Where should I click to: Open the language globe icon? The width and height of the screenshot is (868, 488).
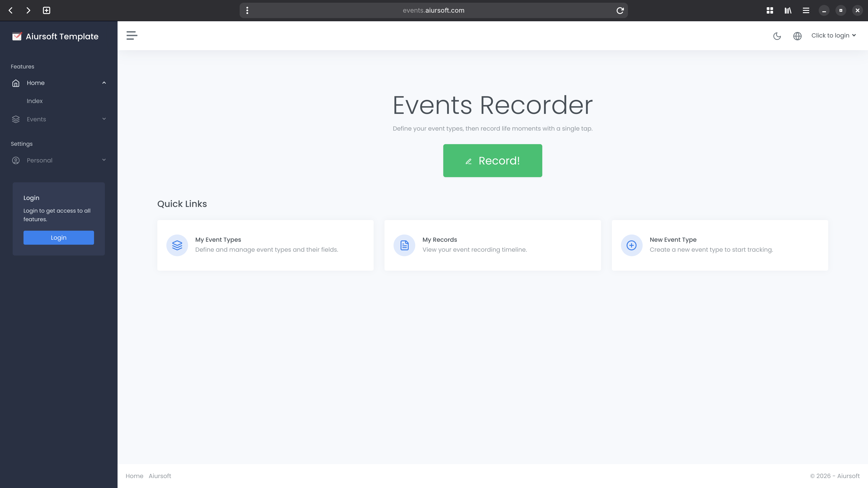click(797, 36)
